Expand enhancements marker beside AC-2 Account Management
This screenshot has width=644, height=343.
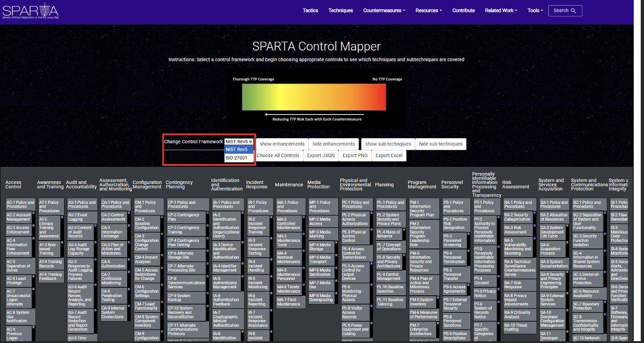[x=33, y=213]
